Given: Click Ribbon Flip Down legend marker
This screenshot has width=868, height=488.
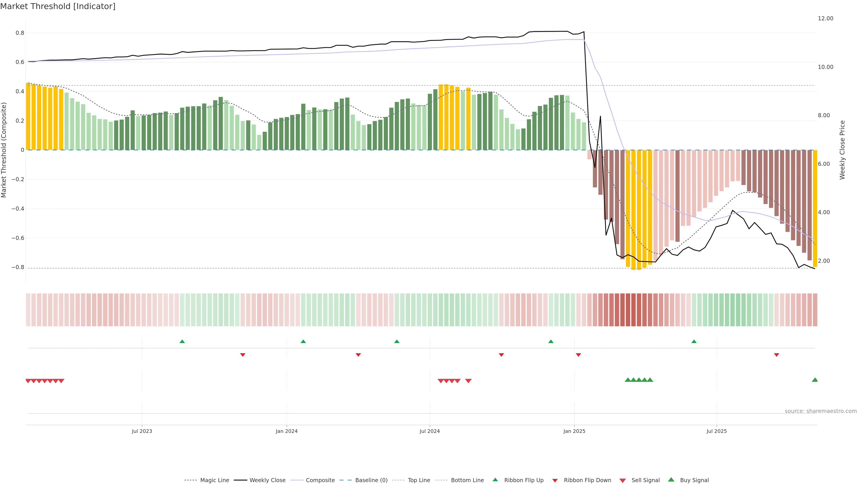Looking at the screenshot, I should [x=555, y=480].
